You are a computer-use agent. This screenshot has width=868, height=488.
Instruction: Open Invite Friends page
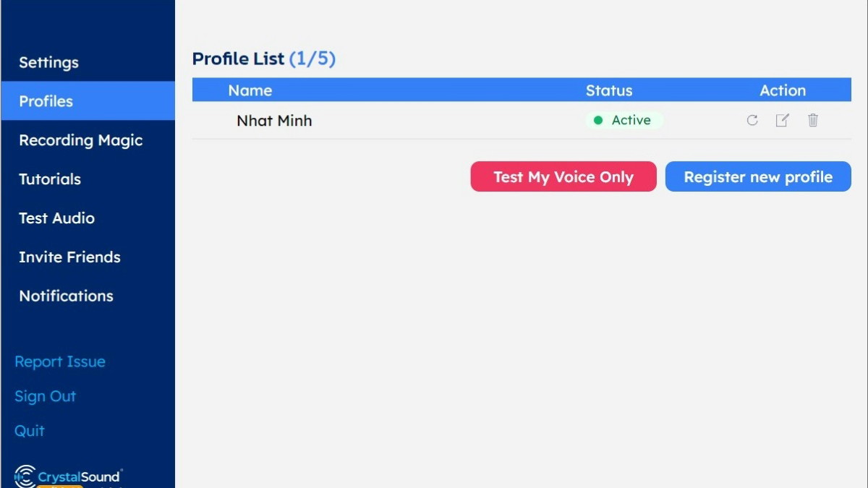point(69,257)
